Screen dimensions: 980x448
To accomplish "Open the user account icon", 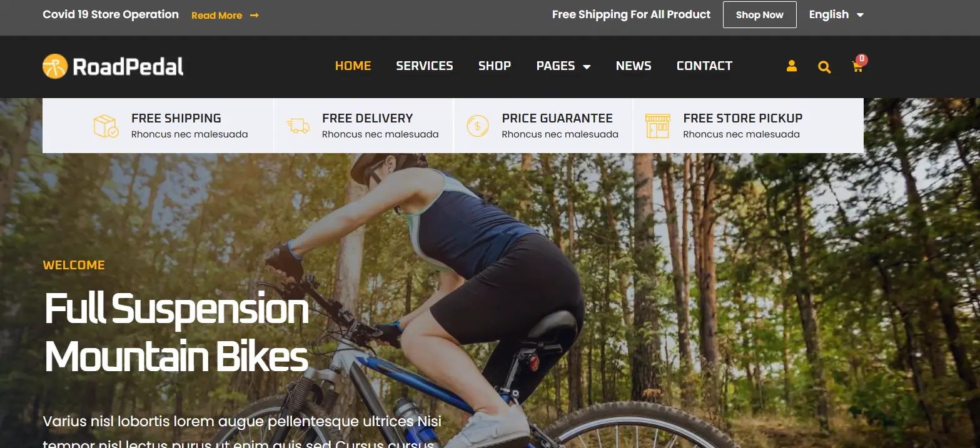I will [x=792, y=66].
